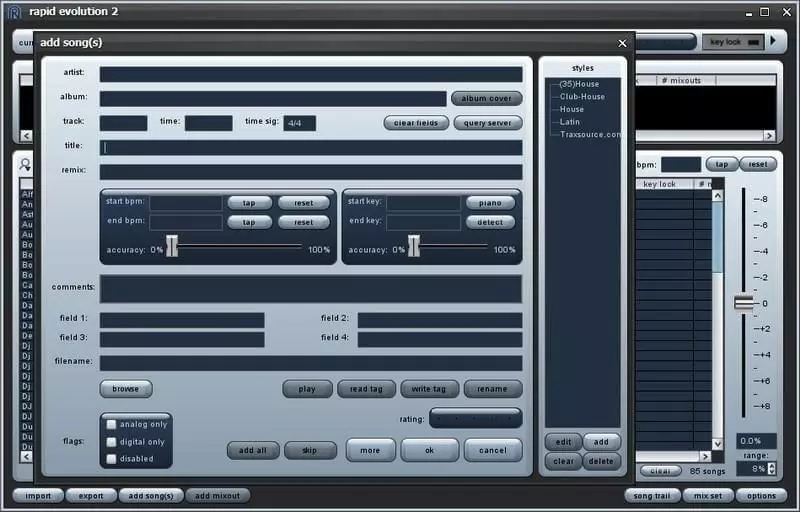
Task: Click the pitch range vertical slider handle
Action: pos(743,303)
